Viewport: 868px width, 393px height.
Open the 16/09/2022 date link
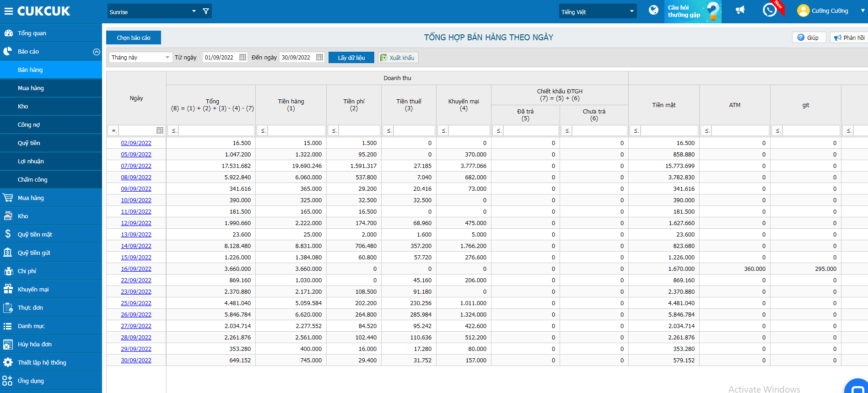coord(136,269)
